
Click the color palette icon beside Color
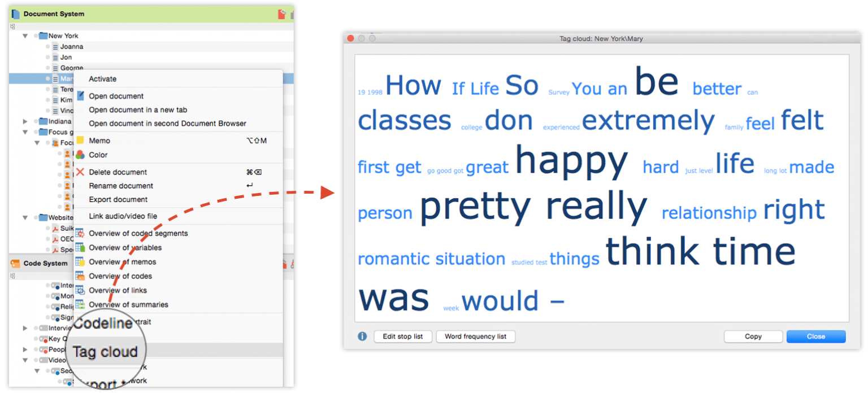coord(79,155)
